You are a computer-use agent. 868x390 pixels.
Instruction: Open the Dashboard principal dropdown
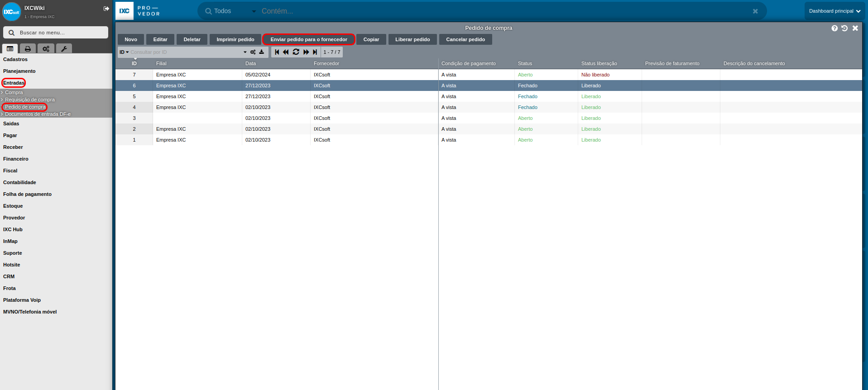[834, 11]
